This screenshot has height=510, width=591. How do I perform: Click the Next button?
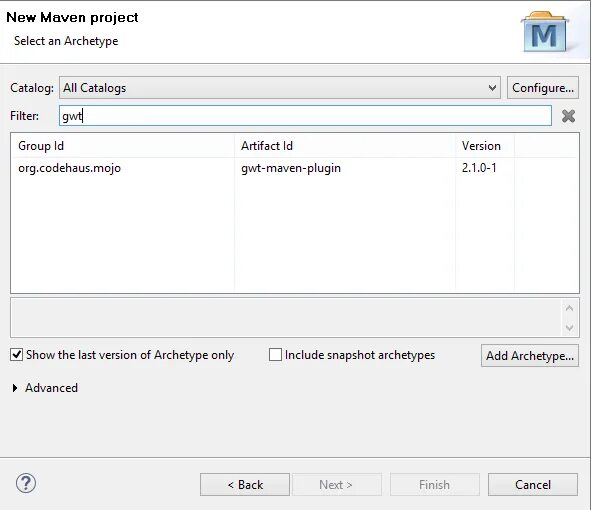(x=337, y=484)
